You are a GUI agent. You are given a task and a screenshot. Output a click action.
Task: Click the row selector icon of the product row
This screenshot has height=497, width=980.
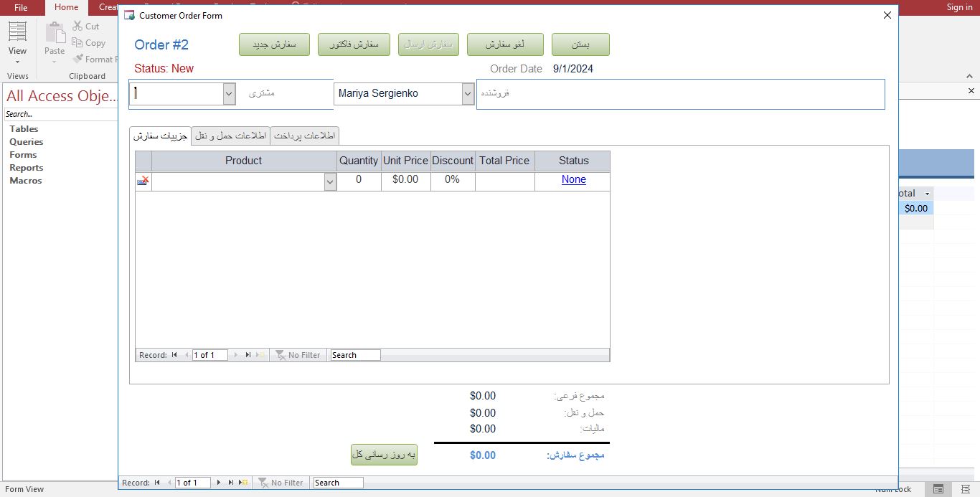143,181
